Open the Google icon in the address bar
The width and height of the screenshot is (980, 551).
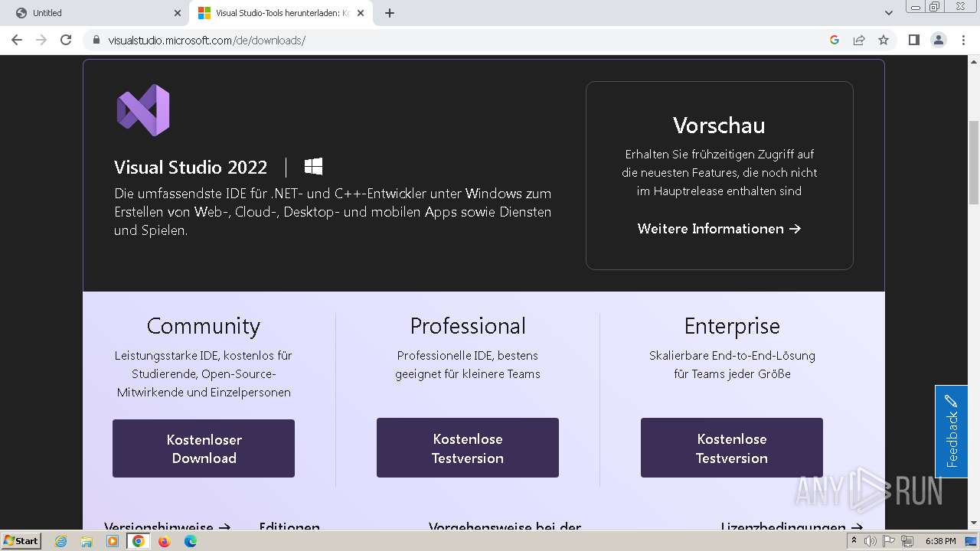coord(835,40)
